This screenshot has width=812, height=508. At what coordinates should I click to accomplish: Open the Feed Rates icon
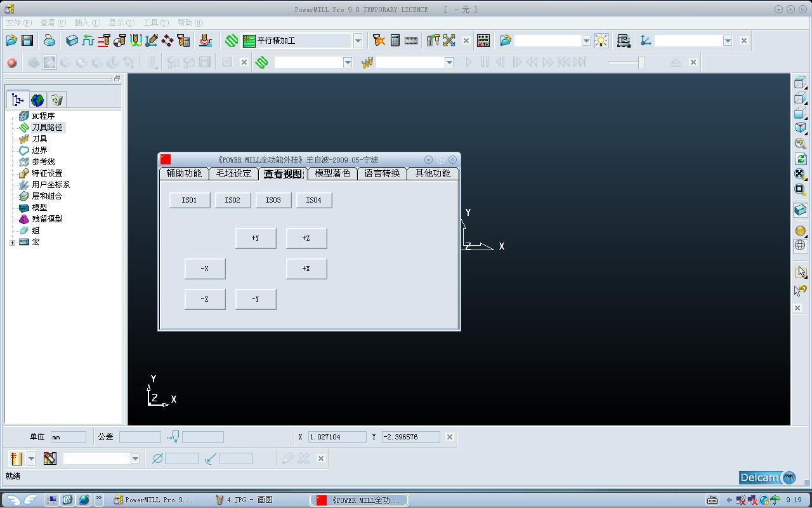pyautogui.click(x=88, y=41)
